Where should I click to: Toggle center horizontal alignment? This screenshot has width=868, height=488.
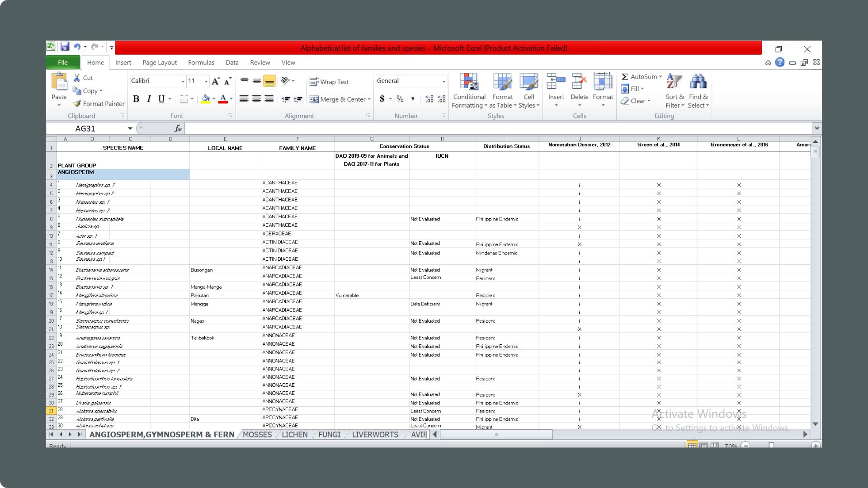coord(256,99)
